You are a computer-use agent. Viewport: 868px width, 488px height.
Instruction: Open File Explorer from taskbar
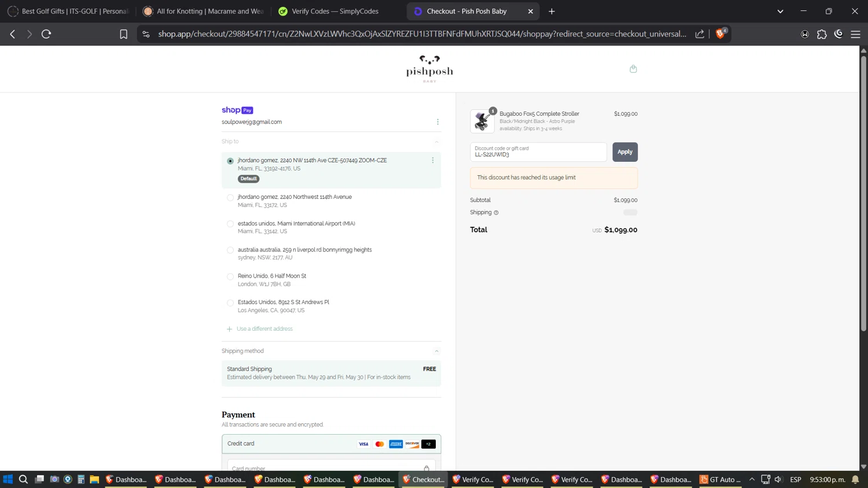[94, 479]
